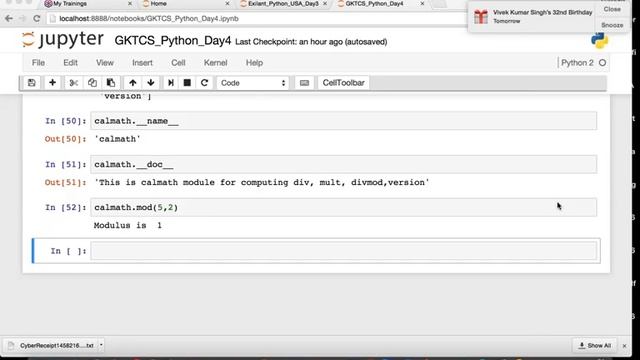Open the CyberReceipt download options arrow

tap(101, 345)
